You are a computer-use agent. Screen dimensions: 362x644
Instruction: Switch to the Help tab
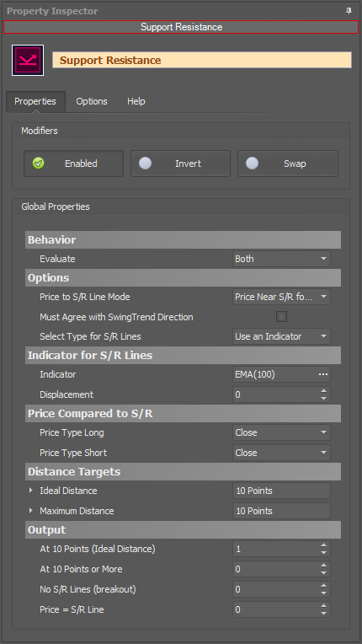[136, 101]
